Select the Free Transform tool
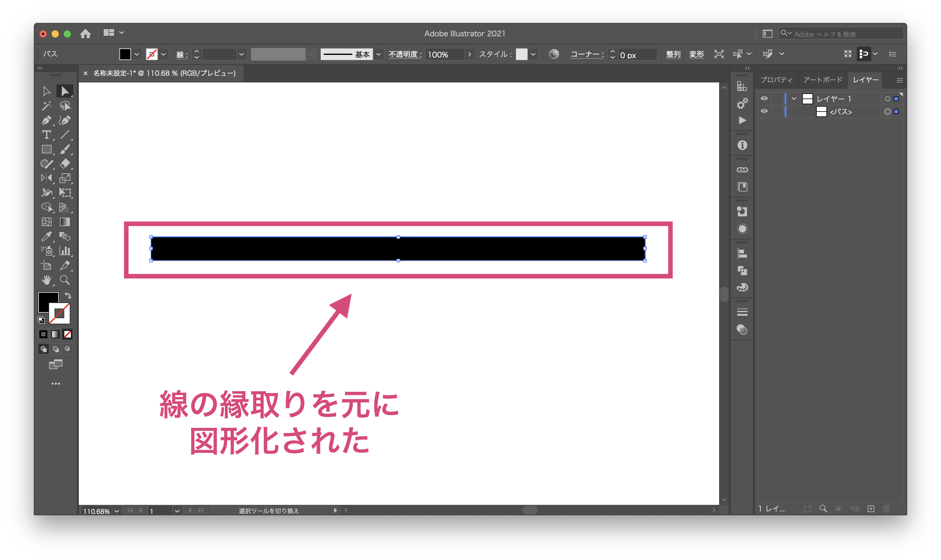Viewport: 941px width, 560px height. [x=65, y=193]
